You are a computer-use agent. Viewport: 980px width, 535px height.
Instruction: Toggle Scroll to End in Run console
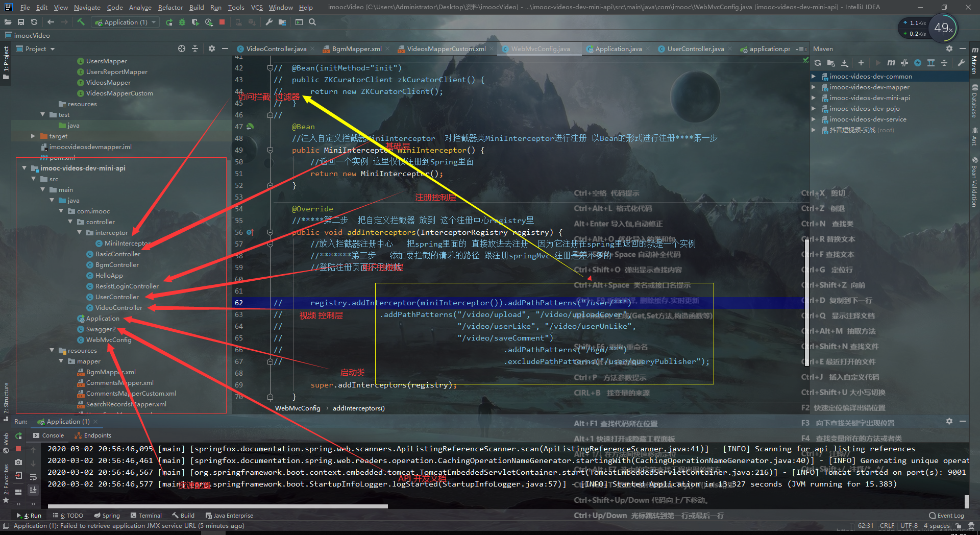pos(33,490)
